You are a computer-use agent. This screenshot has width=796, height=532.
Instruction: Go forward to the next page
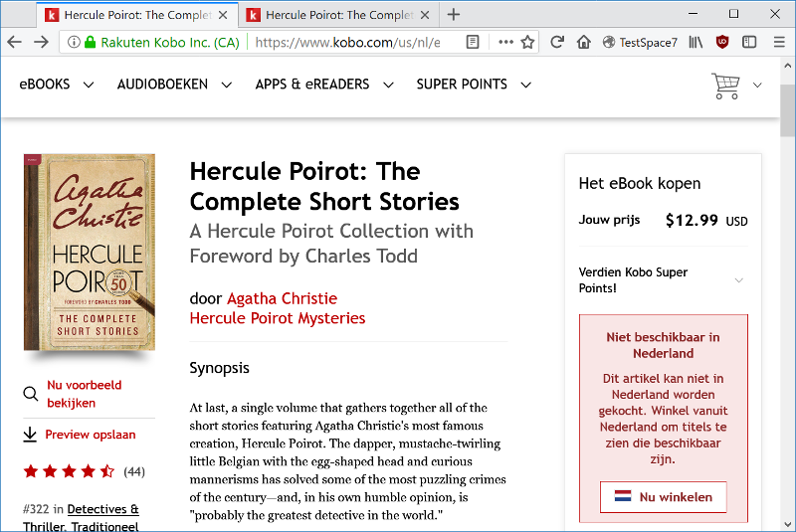pyautogui.click(x=41, y=42)
